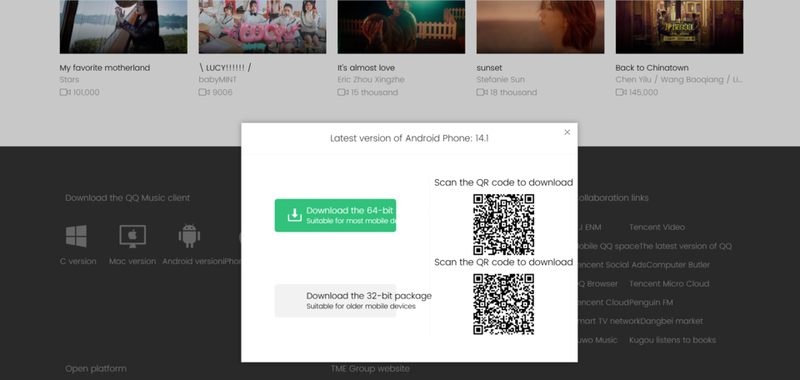The width and height of the screenshot is (800, 380).
Task: Open the CJ ENM link
Action: click(589, 227)
